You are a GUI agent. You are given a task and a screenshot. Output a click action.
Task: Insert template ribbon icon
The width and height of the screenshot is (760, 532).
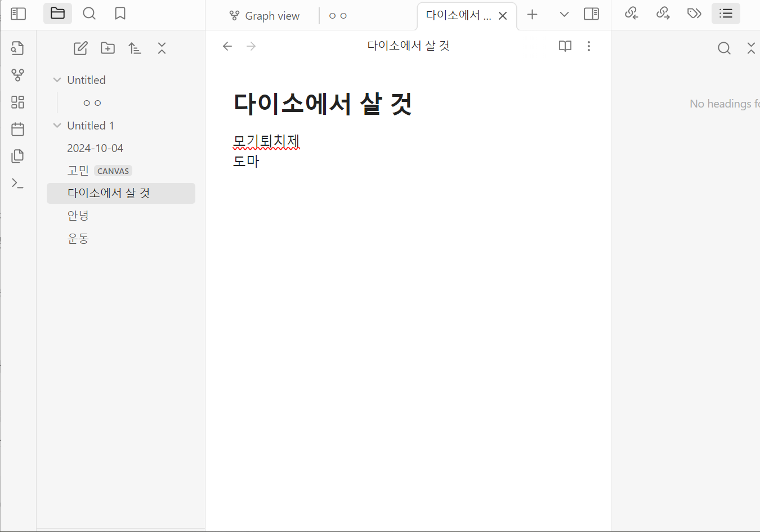click(17, 156)
